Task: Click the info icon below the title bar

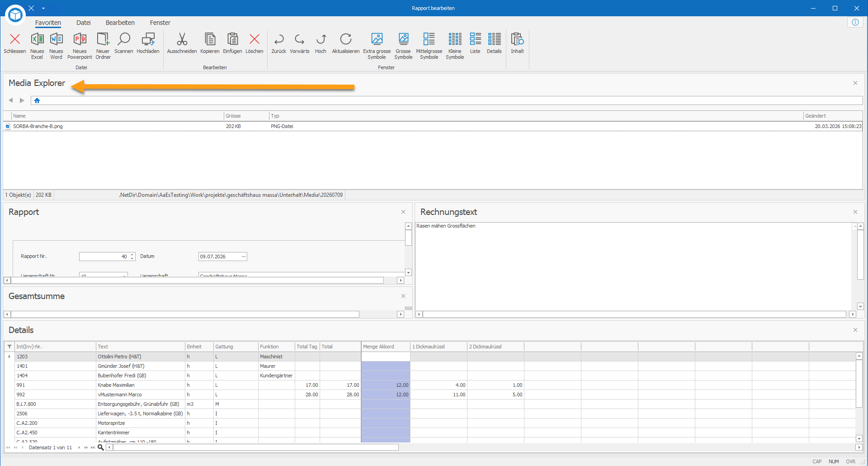Action: coord(855,22)
